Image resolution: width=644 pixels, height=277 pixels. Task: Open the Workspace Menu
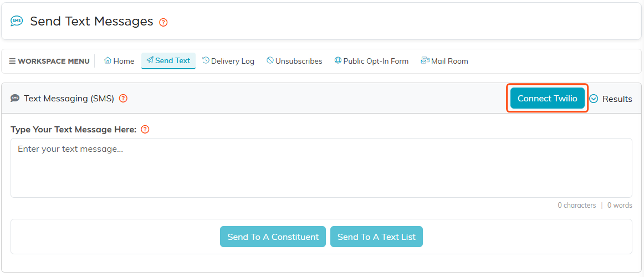pos(49,61)
